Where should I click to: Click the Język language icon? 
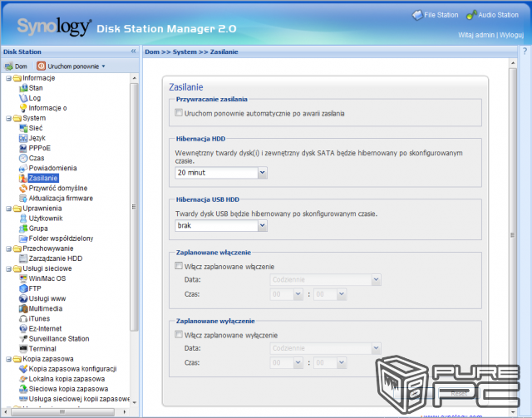[x=23, y=138]
